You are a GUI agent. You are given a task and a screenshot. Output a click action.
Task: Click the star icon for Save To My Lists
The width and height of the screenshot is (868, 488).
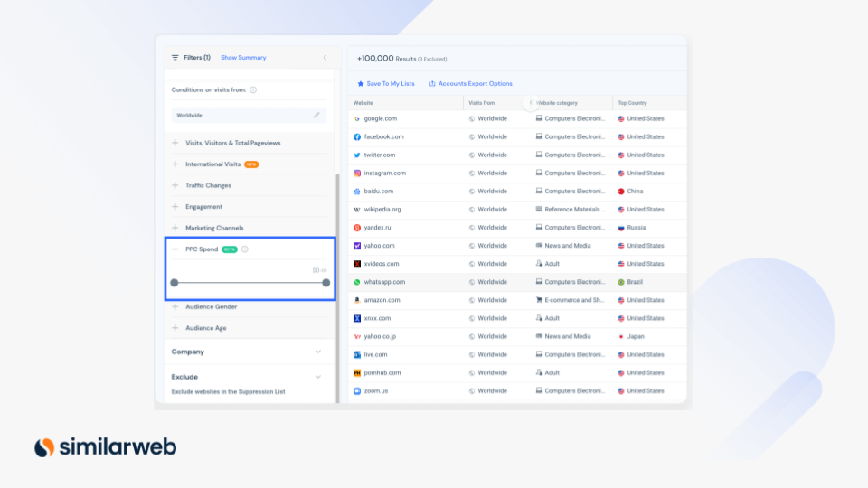click(361, 84)
